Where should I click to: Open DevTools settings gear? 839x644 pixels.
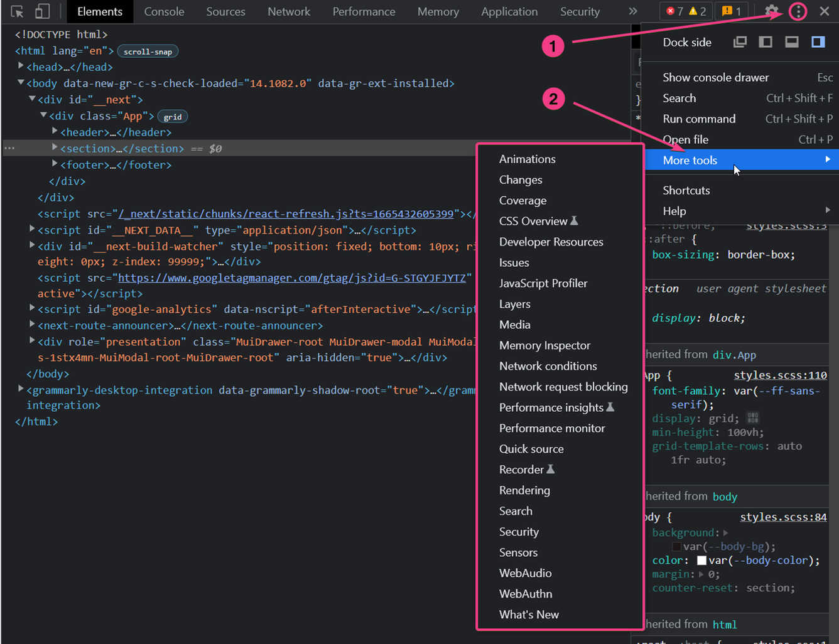[772, 11]
